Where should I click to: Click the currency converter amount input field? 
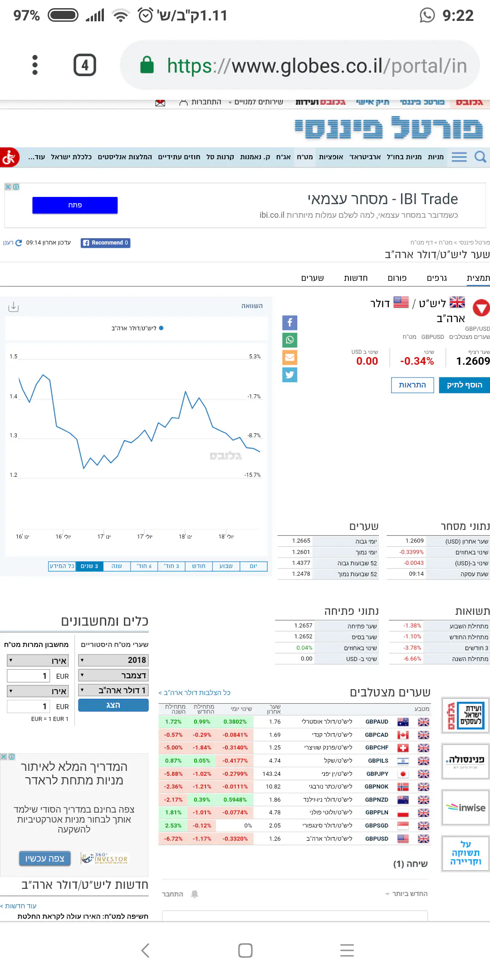[29, 676]
